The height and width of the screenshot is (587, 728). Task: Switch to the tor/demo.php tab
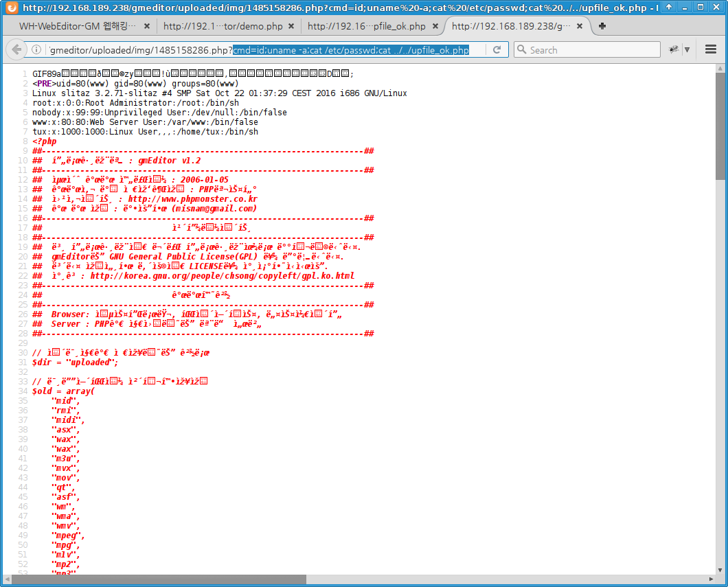click(223, 27)
